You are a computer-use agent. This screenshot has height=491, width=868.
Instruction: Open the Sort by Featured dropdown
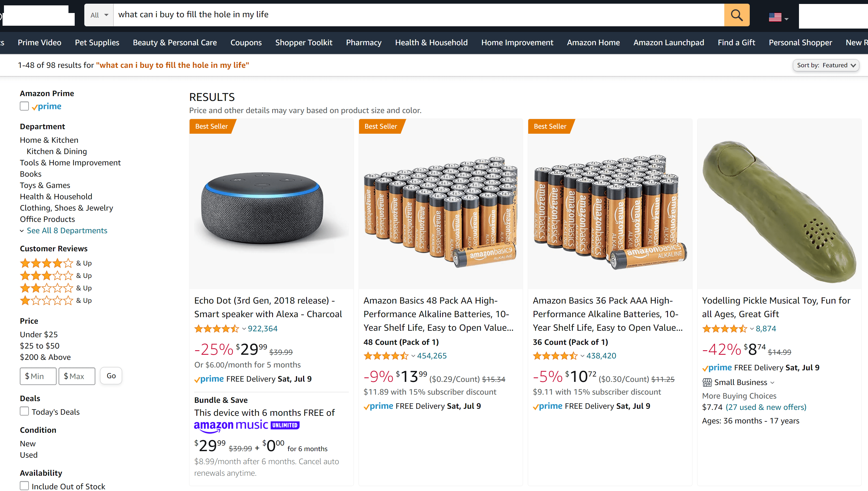826,65
